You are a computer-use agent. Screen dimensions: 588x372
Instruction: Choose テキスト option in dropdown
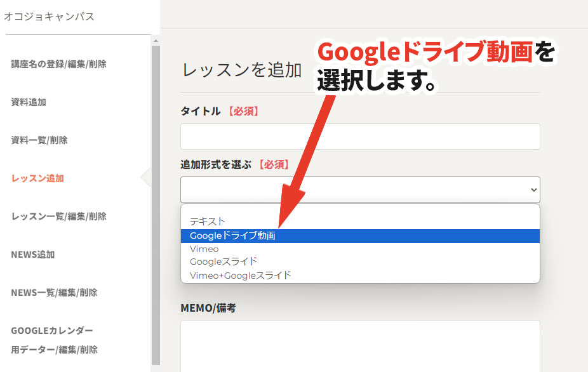pos(360,222)
